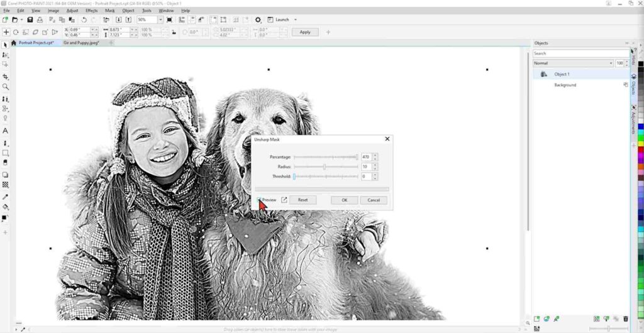
Task: Select the Eyedropper tool
Action: tap(5, 197)
